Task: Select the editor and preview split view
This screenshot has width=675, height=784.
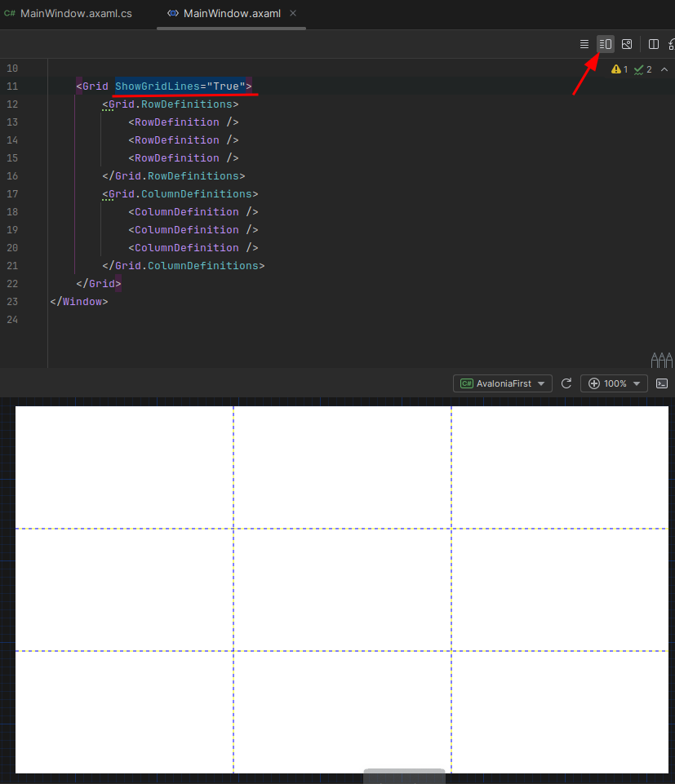Action: (x=606, y=44)
